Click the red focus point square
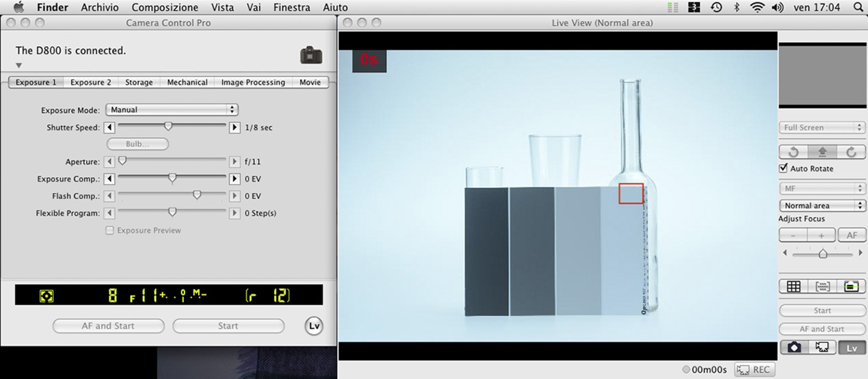The image size is (868, 379). pyautogui.click(x=631, y=193)
